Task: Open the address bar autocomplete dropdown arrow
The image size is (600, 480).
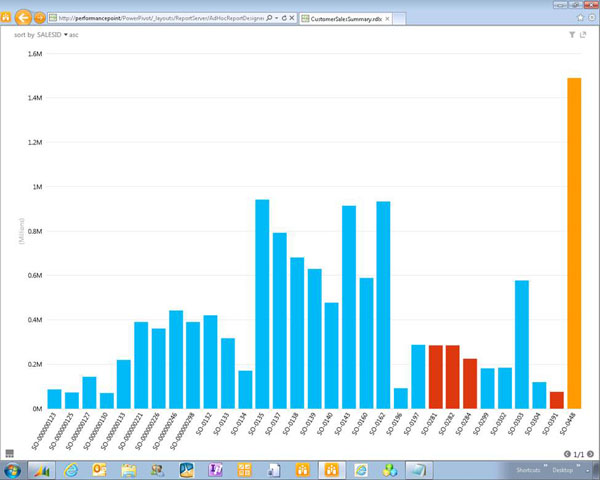Action: [276, 18]
